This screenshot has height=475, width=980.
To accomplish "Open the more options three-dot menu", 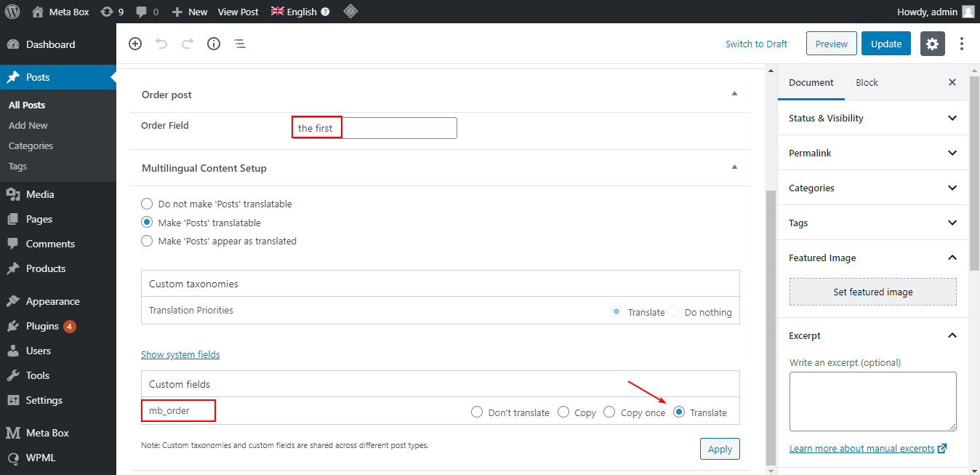I will [x=961, y=44].
